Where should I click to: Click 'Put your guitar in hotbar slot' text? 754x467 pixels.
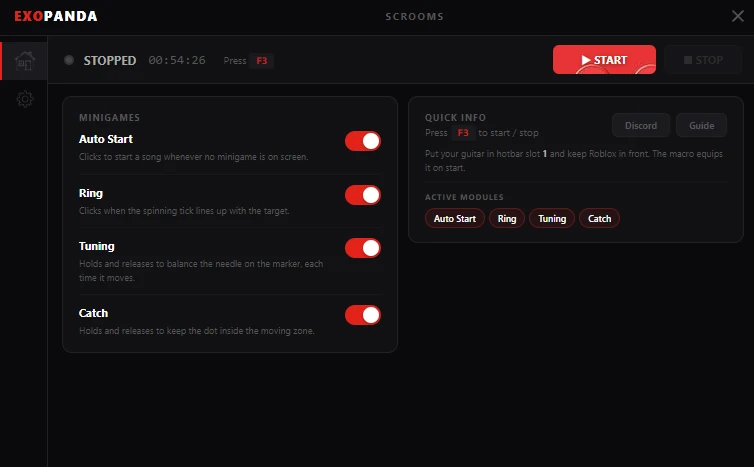pos(574,161)
